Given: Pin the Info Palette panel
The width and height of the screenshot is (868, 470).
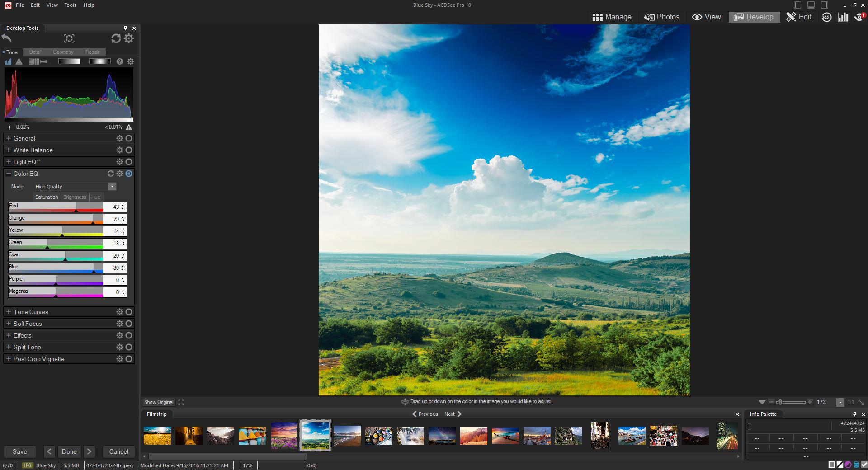Looking at the screenshot, I should (x=854, y=414).
